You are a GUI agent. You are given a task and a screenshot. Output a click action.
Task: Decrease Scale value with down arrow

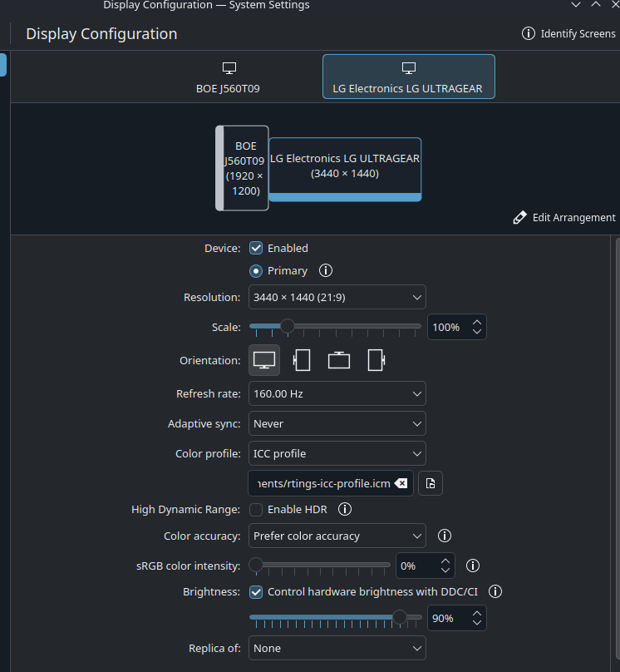click(477, 332)
